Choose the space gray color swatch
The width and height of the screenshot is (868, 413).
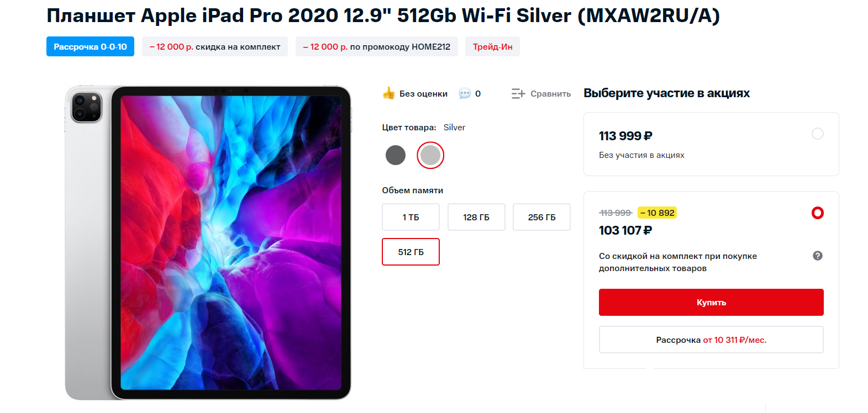(396, 155)
